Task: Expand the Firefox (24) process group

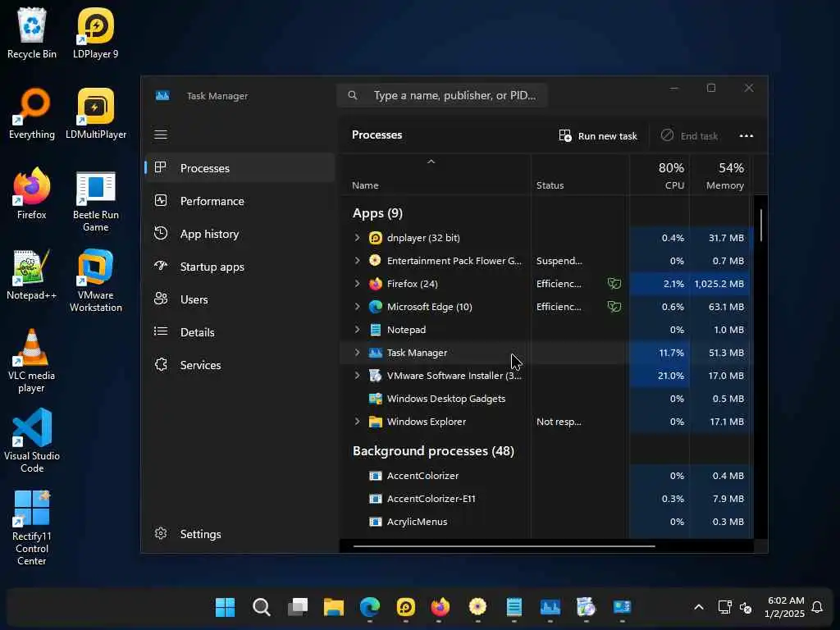Action: 358,283
